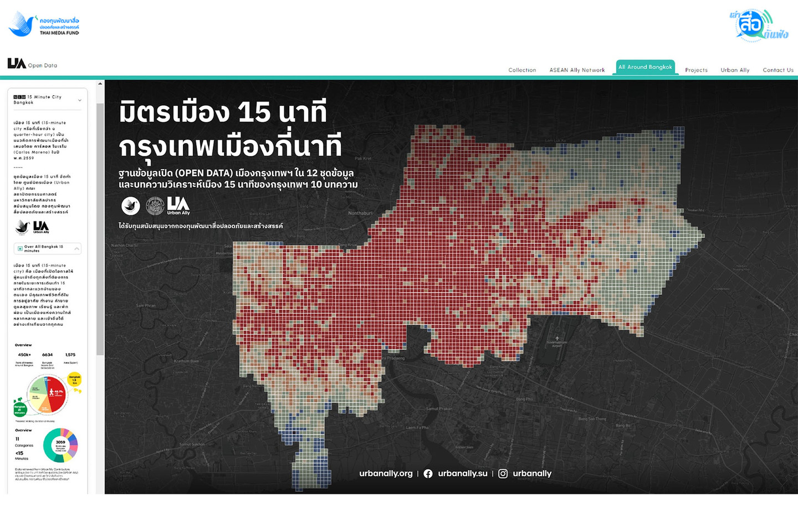Collapse the Over All Bangkok 15 minutes section

point(76,249)
